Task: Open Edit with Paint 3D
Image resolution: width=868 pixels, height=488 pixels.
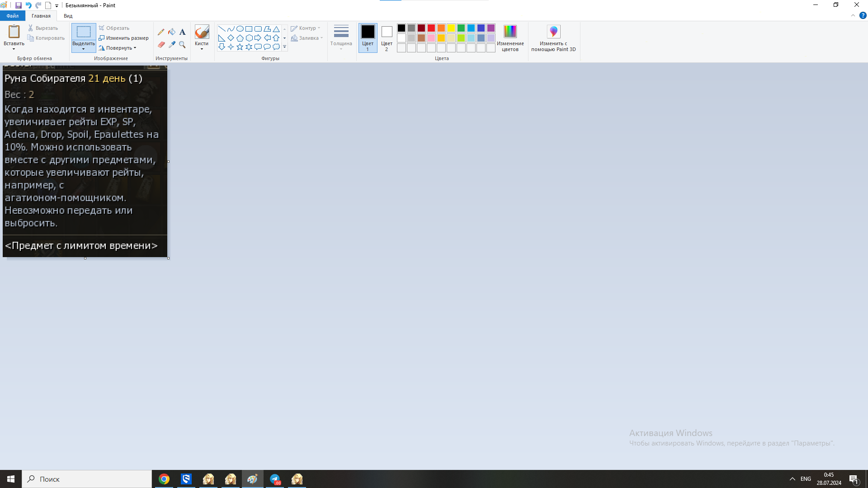Action: click(553, 38)
